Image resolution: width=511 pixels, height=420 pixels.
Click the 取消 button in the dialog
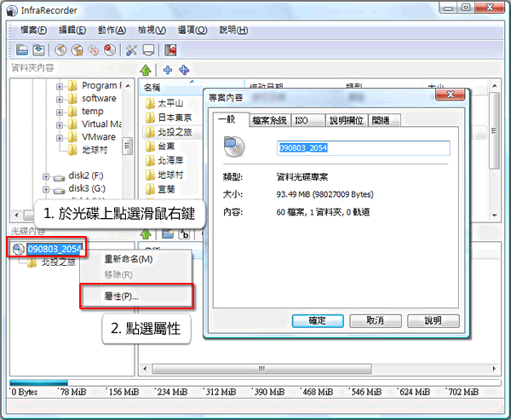376,321
